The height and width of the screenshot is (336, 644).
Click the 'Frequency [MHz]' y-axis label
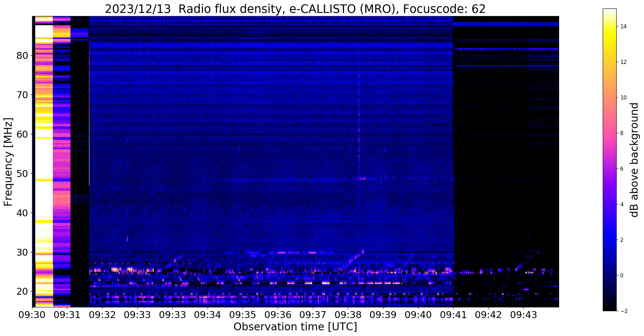coord(8,162)
